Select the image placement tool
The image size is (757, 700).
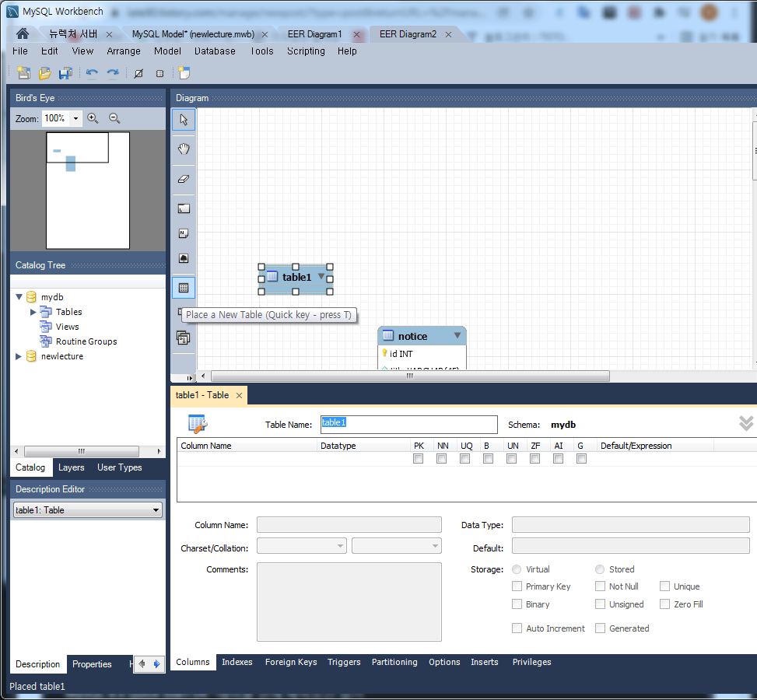184,258
